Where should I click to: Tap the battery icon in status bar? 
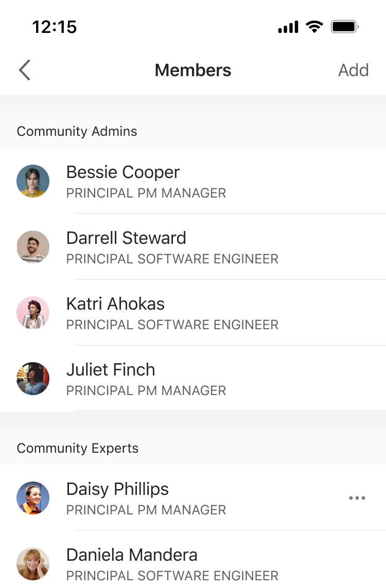tap(345, 27)
